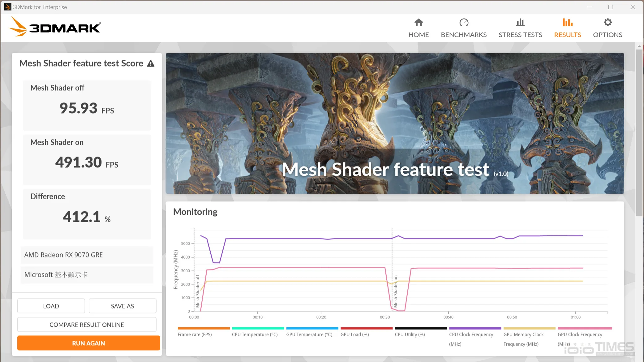Viewport: 644px width, 362px height.
Task: Click the Microsoft 基本顯示卡 entry
Action: click(87, 275)
